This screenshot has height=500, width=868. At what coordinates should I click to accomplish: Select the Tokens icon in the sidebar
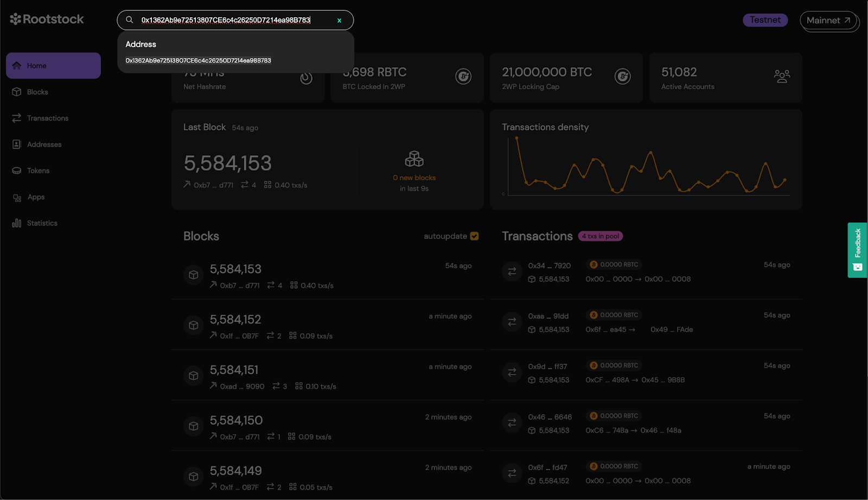pyautogui.click(x=16, y=170)
